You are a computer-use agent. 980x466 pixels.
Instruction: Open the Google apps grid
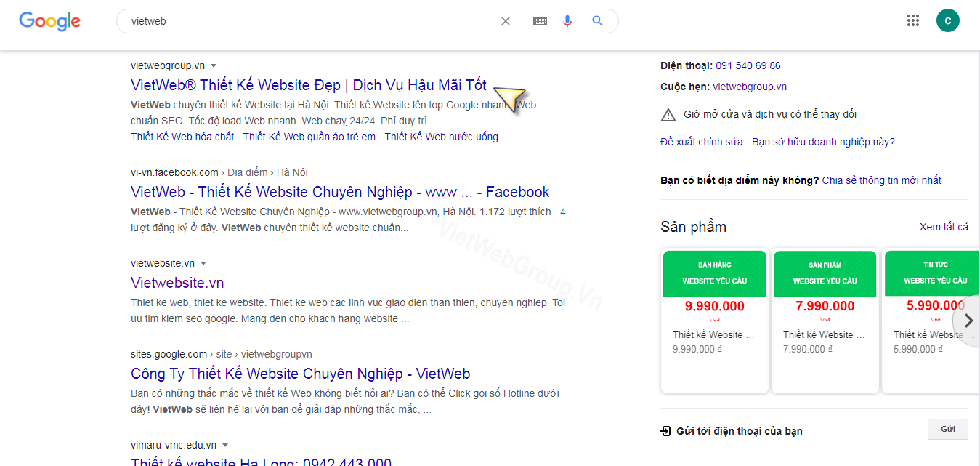(913, 20)
